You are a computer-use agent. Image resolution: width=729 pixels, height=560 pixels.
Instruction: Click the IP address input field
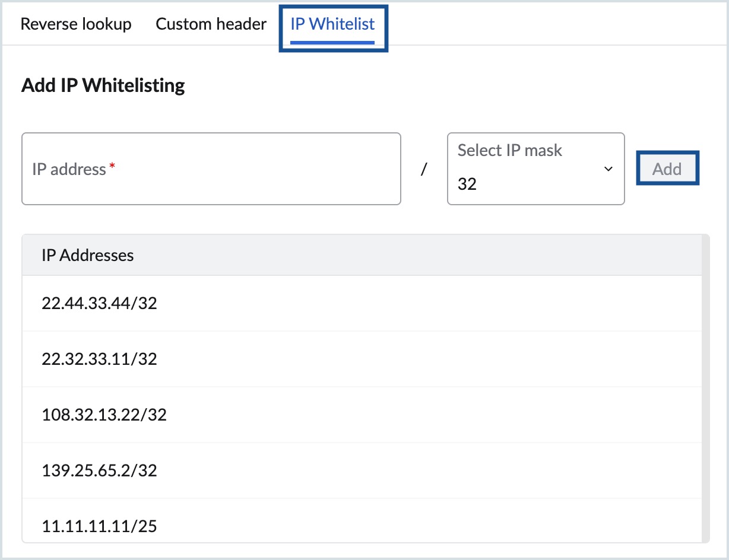click(211, 169)
